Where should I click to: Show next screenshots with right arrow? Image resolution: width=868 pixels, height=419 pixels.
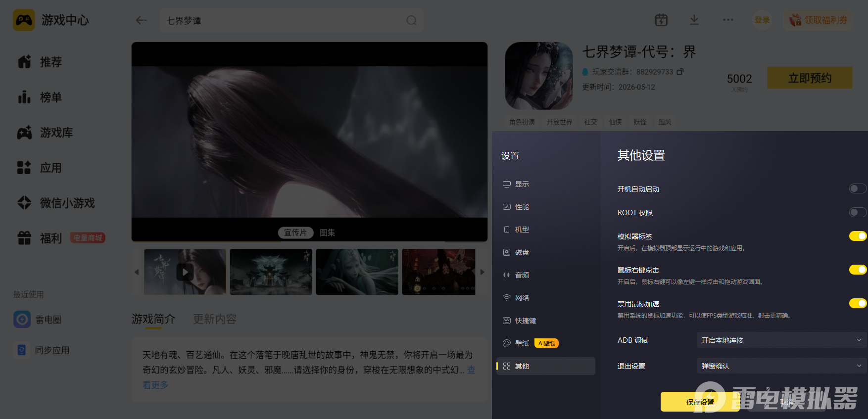[482, 272]
